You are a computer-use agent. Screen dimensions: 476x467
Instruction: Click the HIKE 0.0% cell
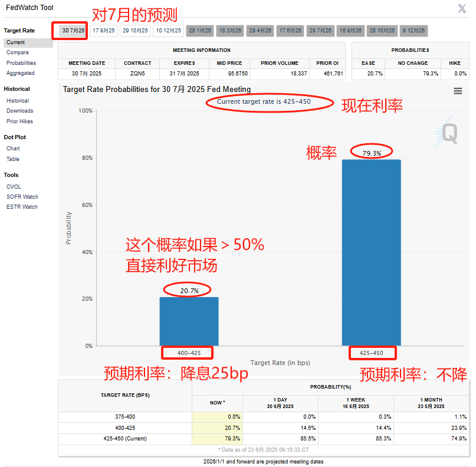point(455,74)
